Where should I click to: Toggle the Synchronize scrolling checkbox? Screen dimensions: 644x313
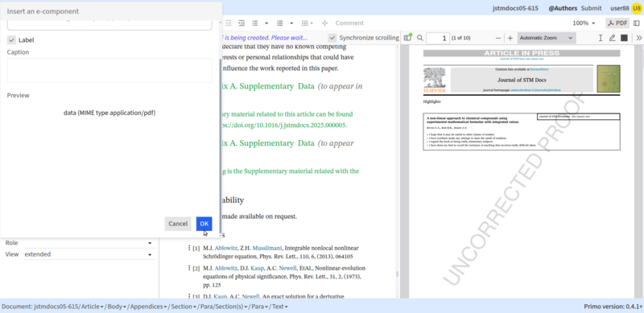click(x=332, y=38)
